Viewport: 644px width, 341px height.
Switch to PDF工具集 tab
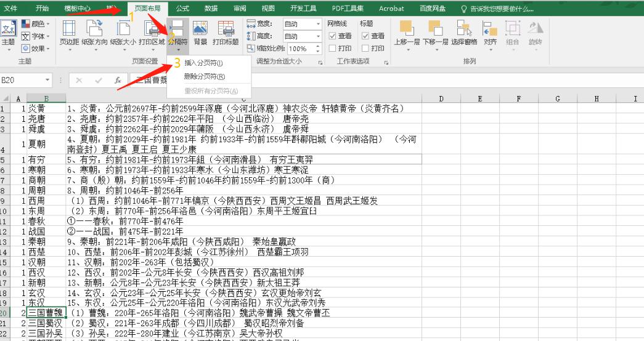[348, 8]
